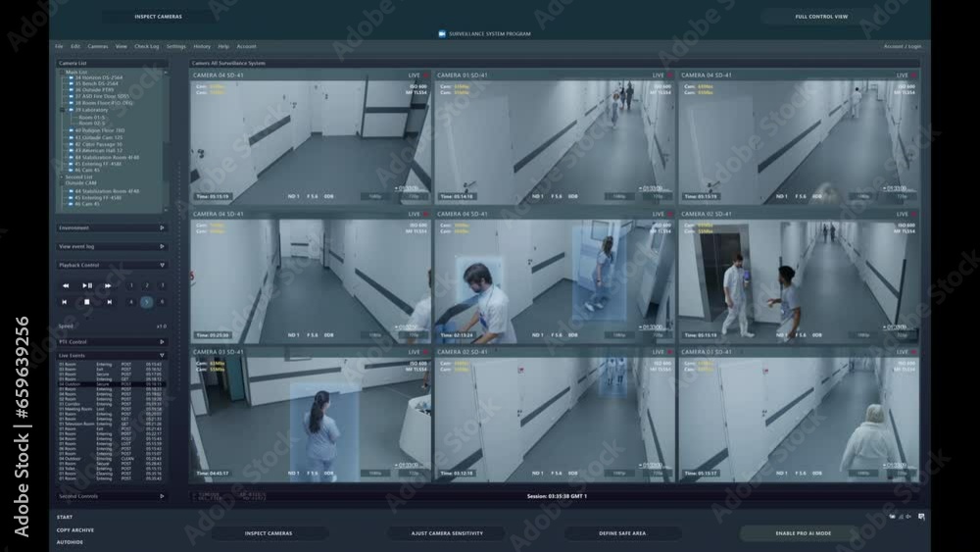Click Enable Pro AI Mode button
980x552 pixels.
click(804, 533)
